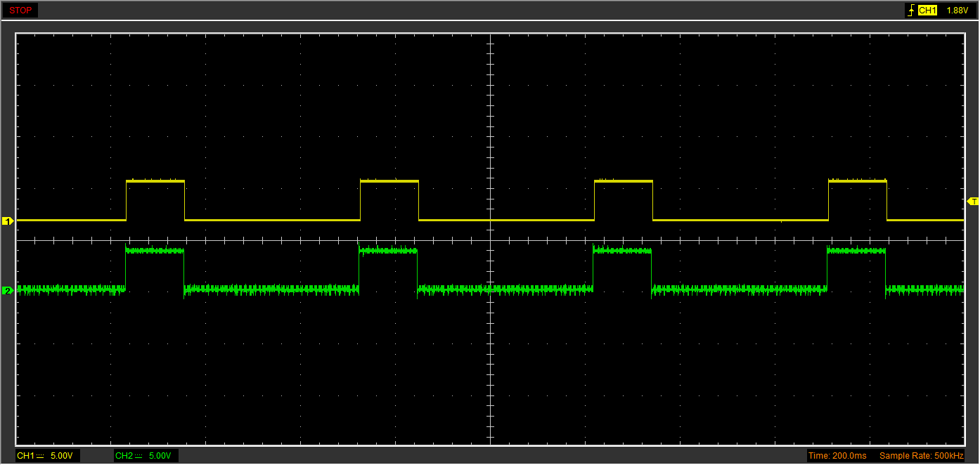Click the yellow channel 1 ground marker
Viewport: 980px width, 465px height.
pyautogui.click(x=8, y=221)
